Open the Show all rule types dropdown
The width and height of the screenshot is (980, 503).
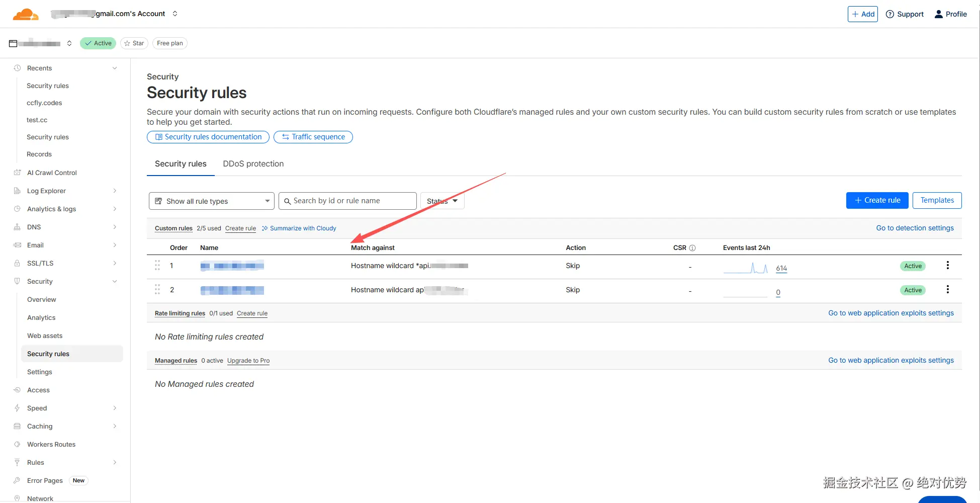point(212,201)
